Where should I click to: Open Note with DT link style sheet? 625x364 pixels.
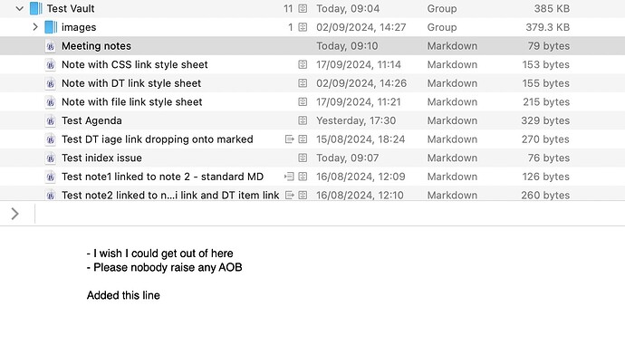tap(131, 83)
